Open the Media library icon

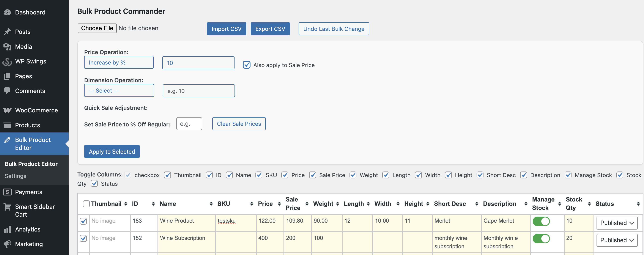coord(7,47)
